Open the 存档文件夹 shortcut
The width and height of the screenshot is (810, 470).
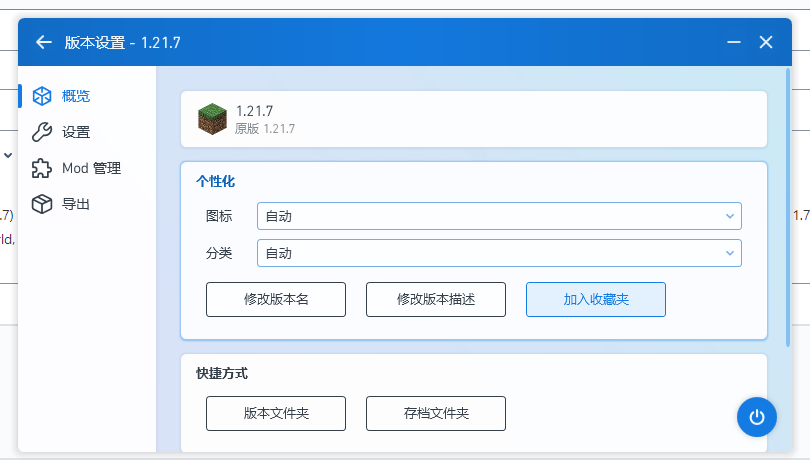436,413
